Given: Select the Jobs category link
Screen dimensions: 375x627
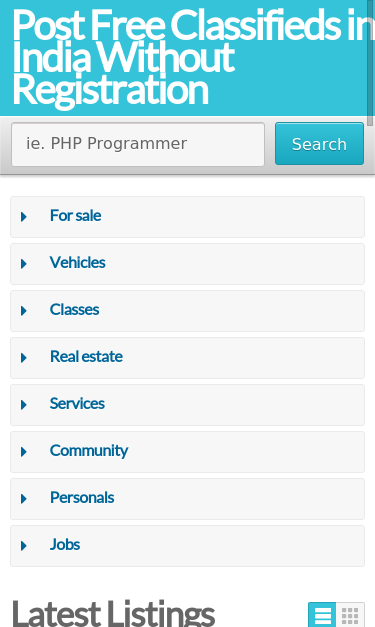Looking at the screenshot, I should tap(65, 545).
